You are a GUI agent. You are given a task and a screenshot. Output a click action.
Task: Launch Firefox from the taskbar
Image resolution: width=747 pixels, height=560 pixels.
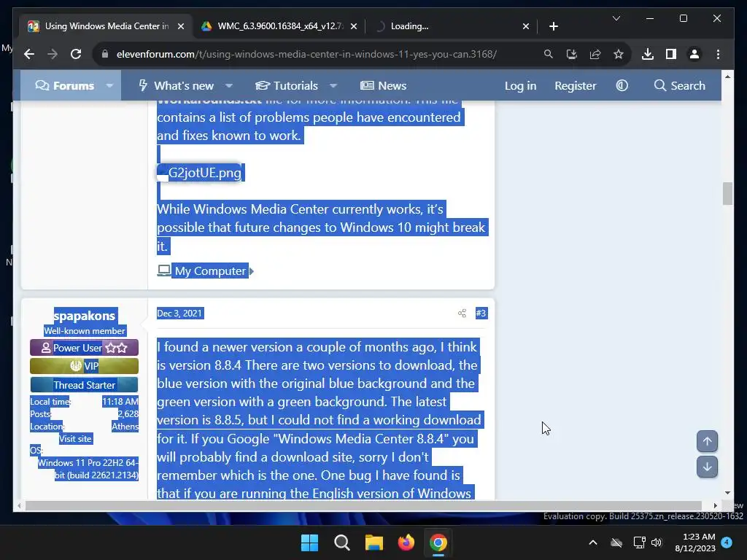pos(406,542)
